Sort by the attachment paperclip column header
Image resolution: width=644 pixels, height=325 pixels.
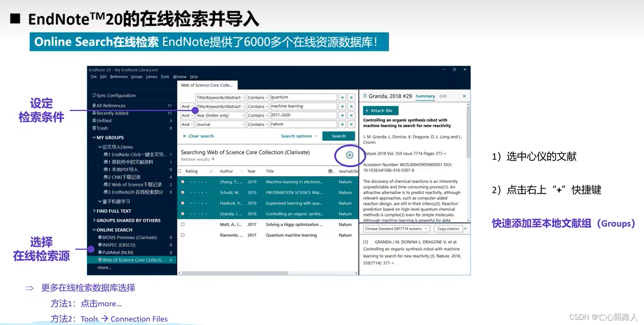click(211, 171)
